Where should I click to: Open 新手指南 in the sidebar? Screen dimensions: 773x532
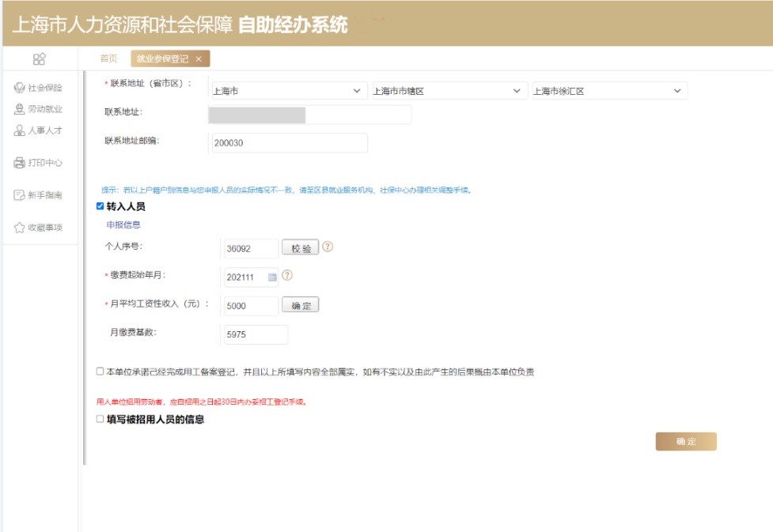(x=39, y=195)
